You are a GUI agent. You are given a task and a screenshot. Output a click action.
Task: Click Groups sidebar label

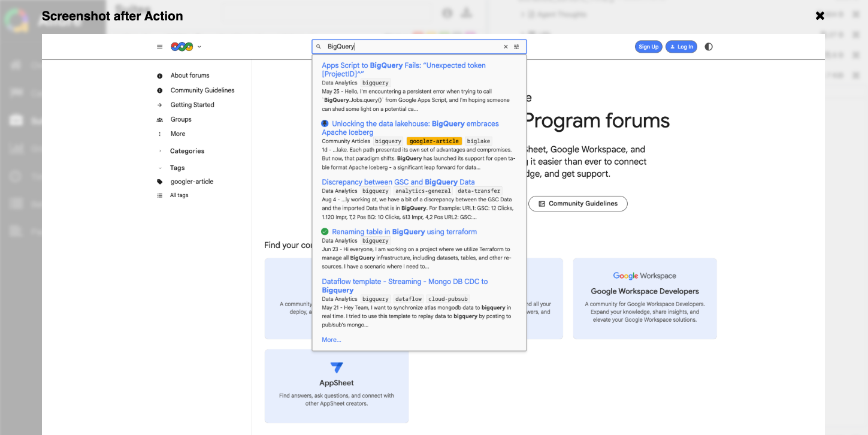(x=181, y=119)
